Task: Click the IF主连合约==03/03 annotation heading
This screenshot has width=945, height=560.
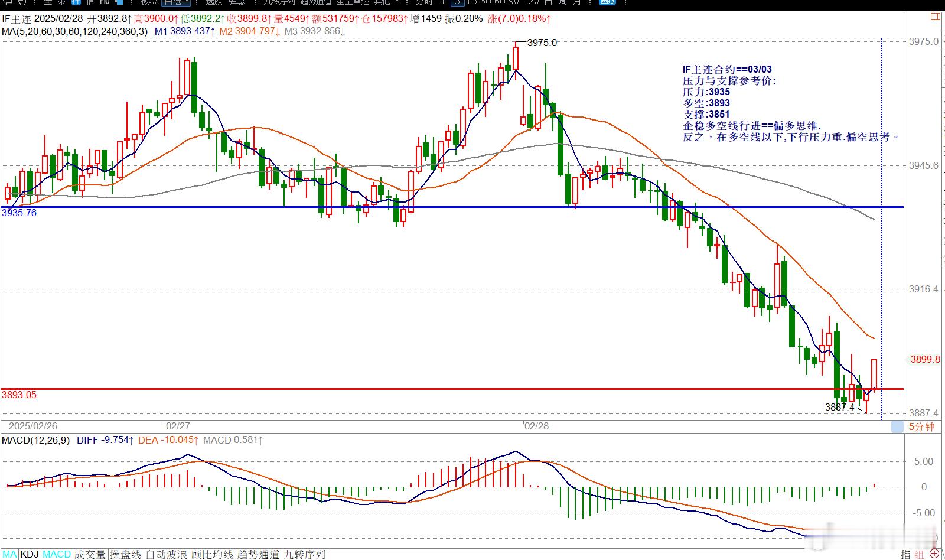Action: (727, 70)
